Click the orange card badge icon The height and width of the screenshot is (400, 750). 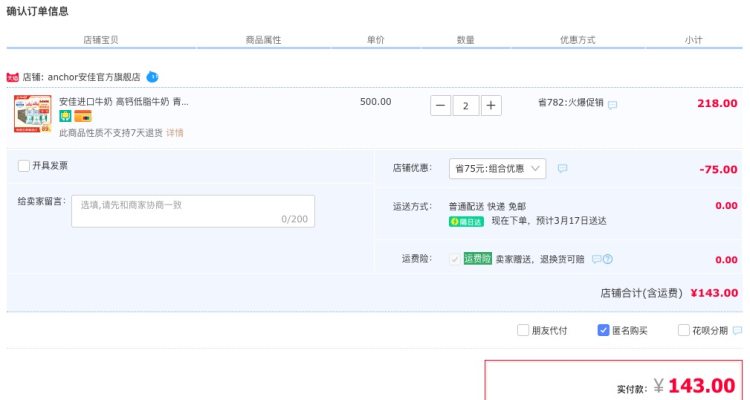(x=83, y=116)
